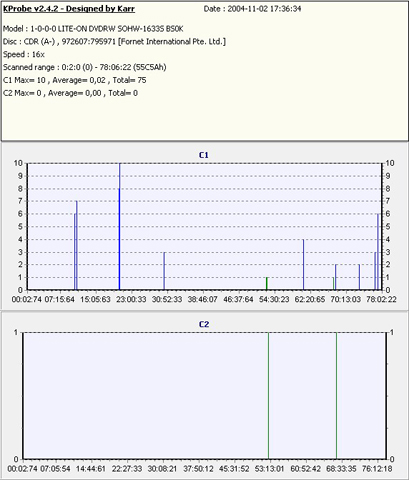The height and width of the screenshot is (480, 409).
Task: Click the 38:46:07 time label
Action: pos(202,299)
